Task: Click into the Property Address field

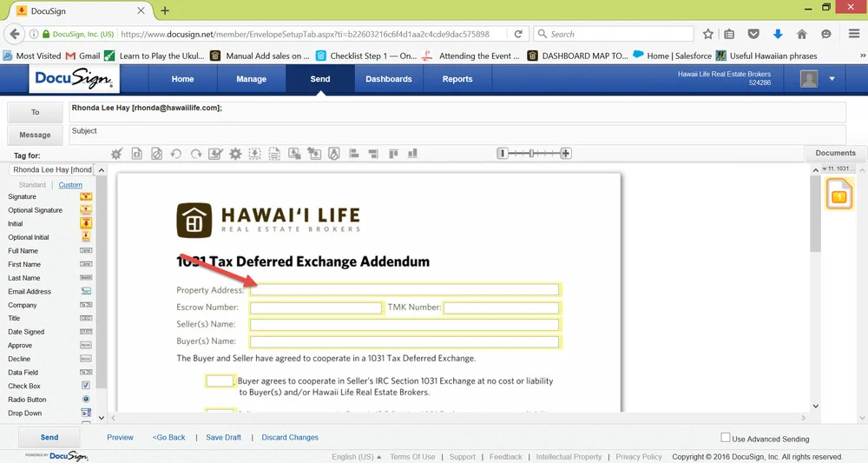Action: pos(404,289)
